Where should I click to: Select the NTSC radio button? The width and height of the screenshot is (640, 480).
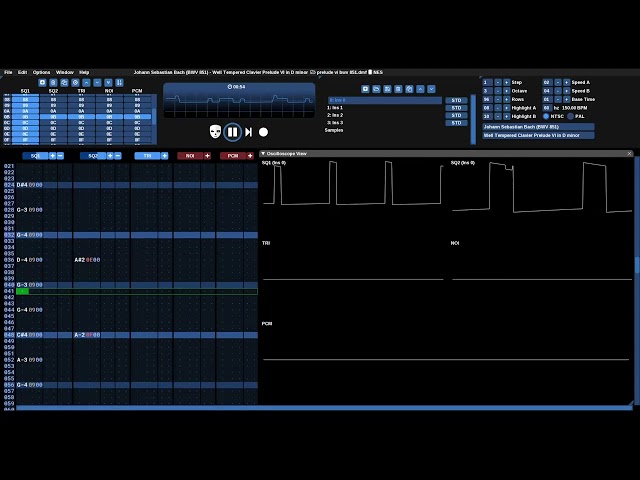click(546, 116)
